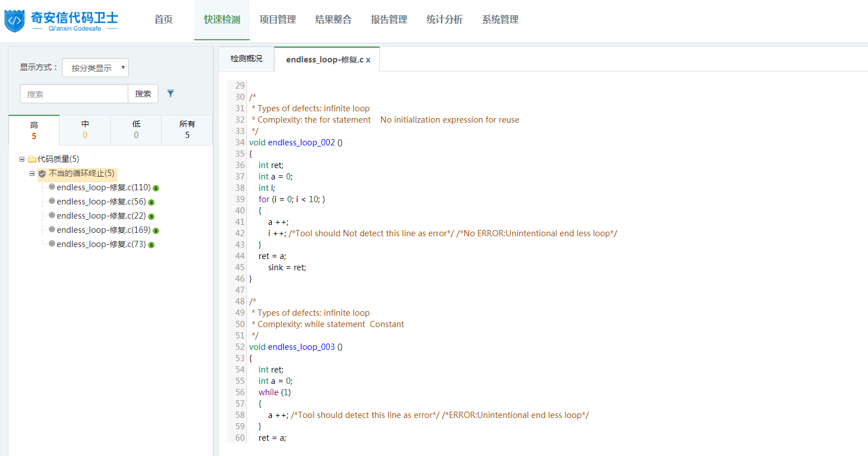Click the code line 'int i;'

click(267, 188)
